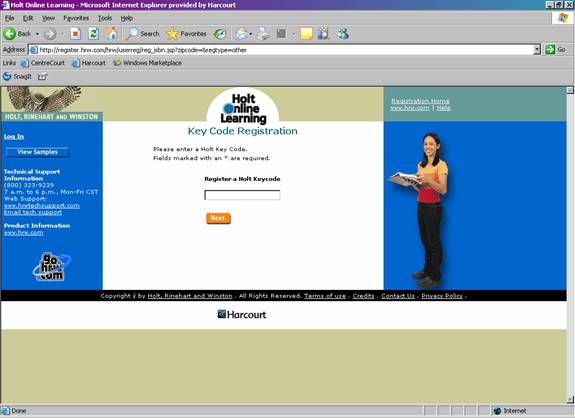
Task: Open Favorites star toolbar button
Action: coord(186,34)
